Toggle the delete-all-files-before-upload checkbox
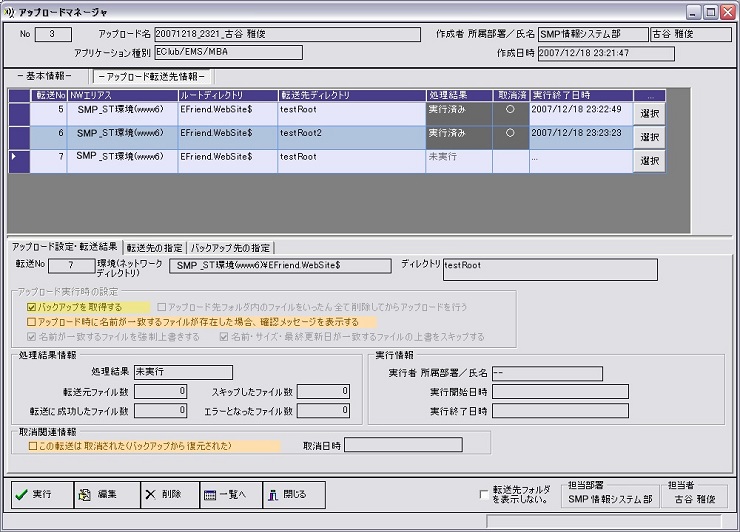The height and width of the screenshot is (532, 740). [x=162, y=307]
